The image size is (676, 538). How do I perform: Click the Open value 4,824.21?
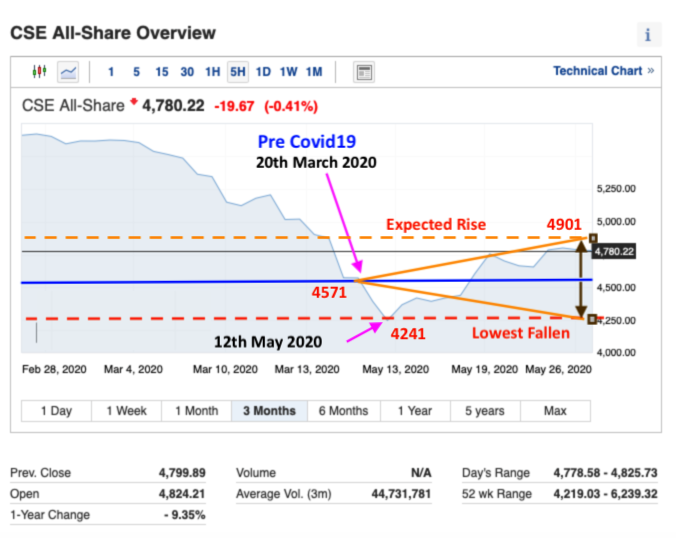(182, 494)
